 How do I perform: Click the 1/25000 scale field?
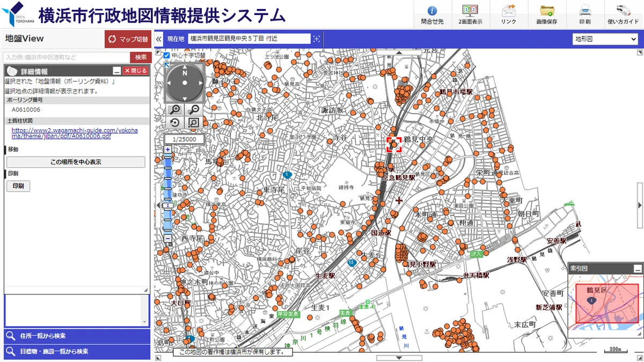point(185,139)
